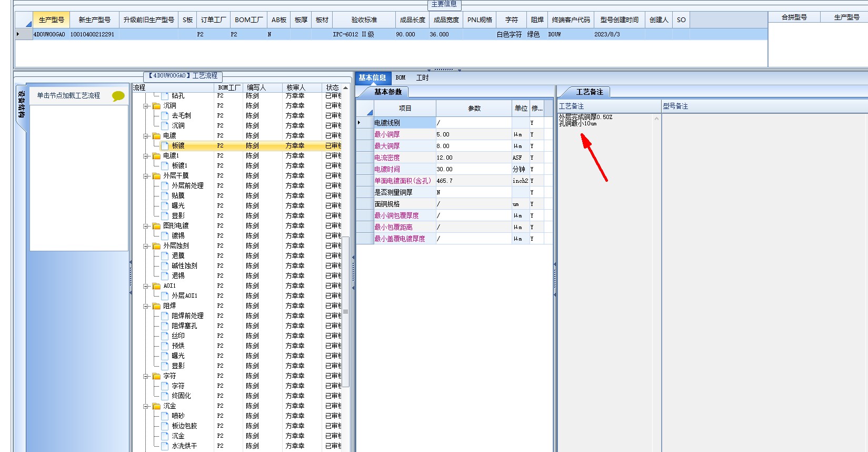
Task: Collapse the 电镀 tree node
Action: click(x=146, y=136)
